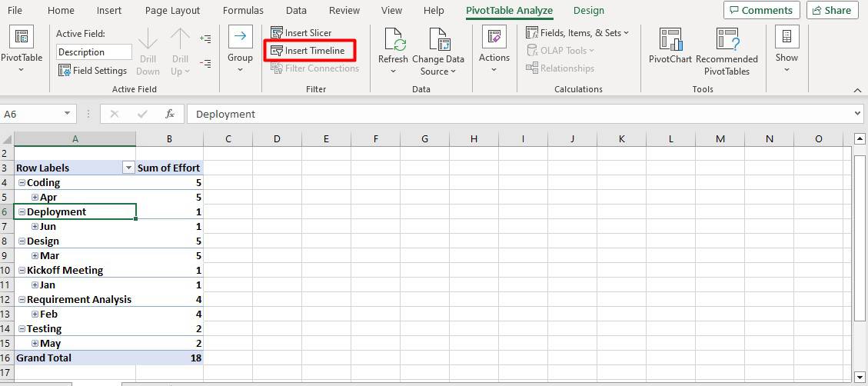This screenshot has width=868, height=386.
Task: Click the Refresh data icon
Action: [394, 39]
